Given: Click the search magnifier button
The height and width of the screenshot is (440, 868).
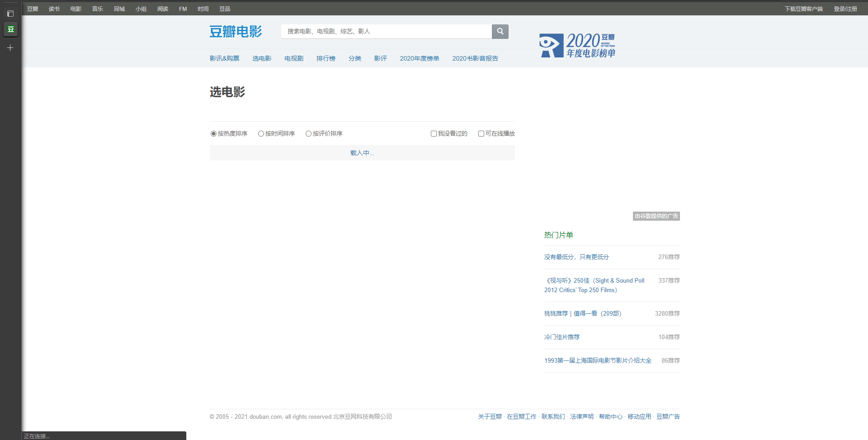Looking at the screenshot, I should [x=500, y=31].
